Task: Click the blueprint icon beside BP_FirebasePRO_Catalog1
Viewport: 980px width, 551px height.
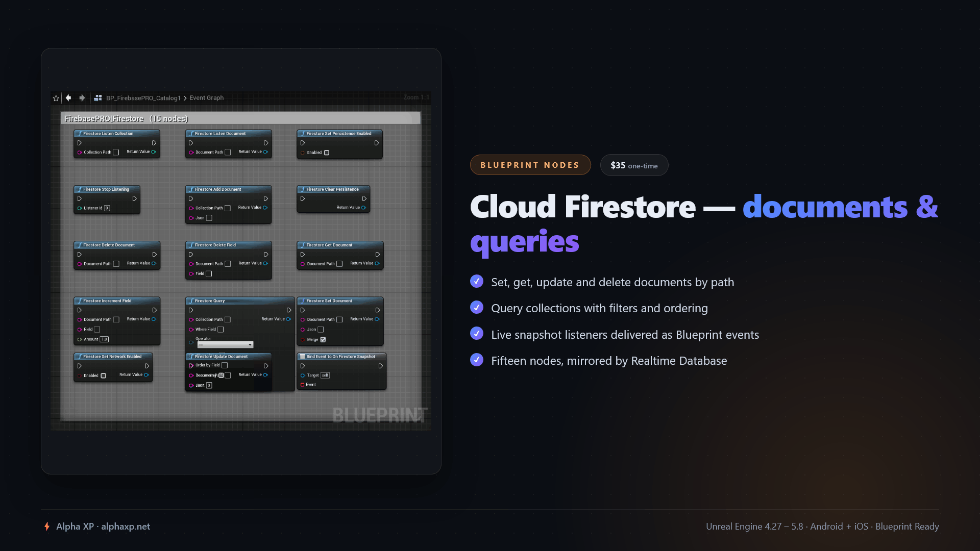Action: pyautogui.click(x=98, y=98)
